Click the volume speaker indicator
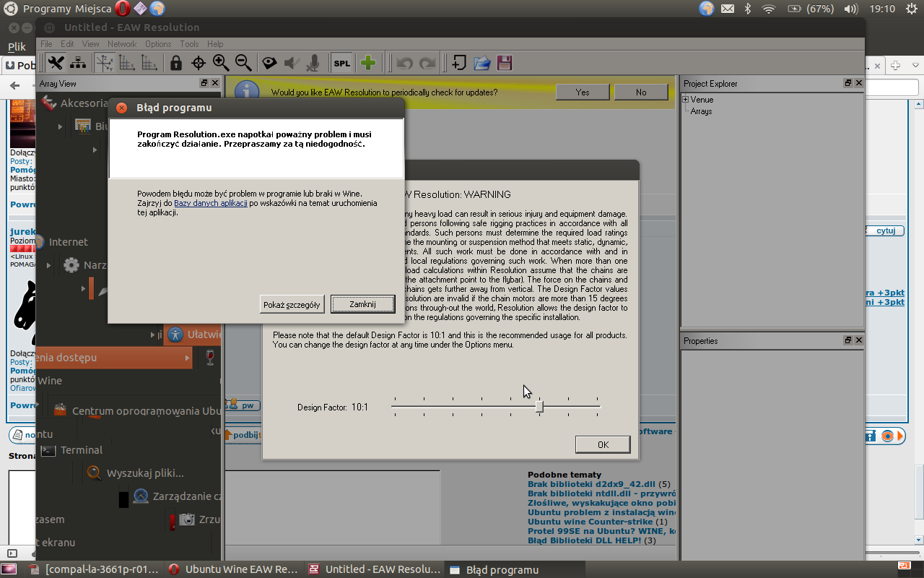This screenshot has height=578, width=924. pyautogui.click(x=851, y=9)
